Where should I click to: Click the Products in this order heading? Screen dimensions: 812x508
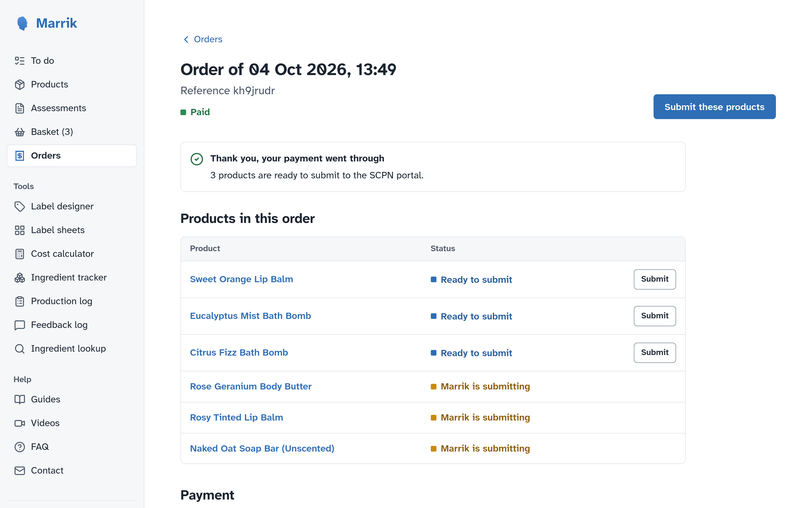click(x=247, y=218)
